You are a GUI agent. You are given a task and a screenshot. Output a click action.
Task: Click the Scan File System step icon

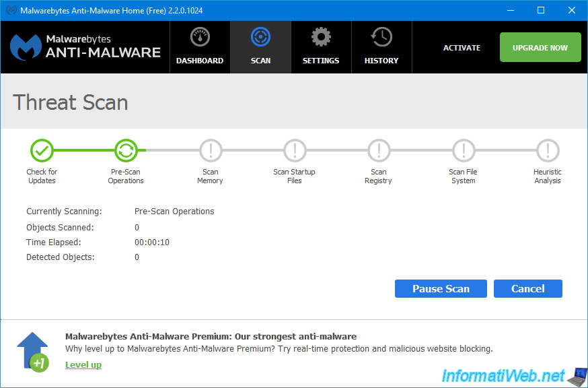pos(463,150)
